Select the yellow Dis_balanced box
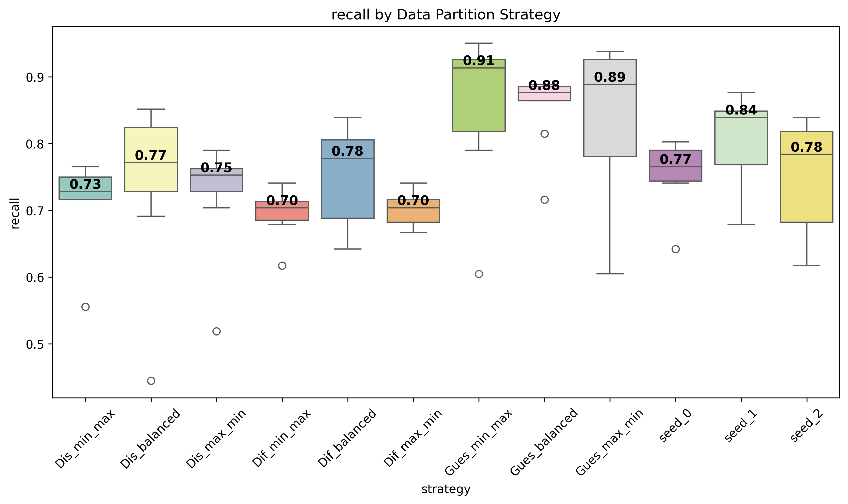Screen dimensions: 848x504 [x=151, y=176]
